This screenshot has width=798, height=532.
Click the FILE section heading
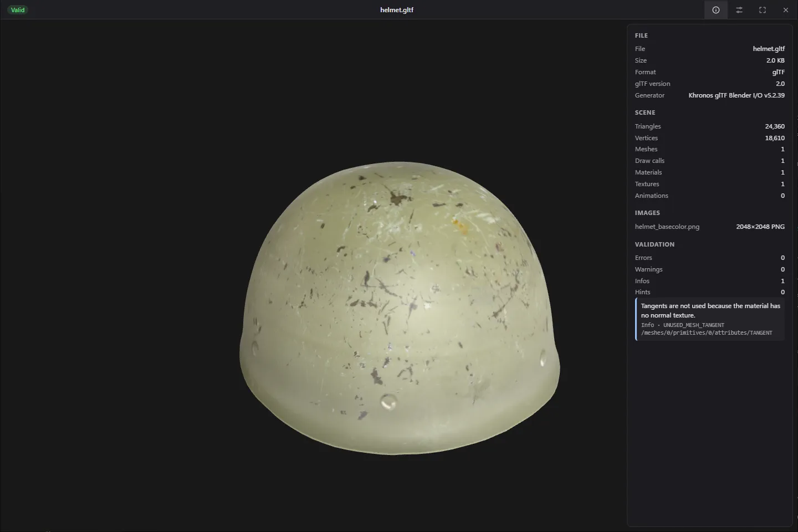(x=641, y=35)
